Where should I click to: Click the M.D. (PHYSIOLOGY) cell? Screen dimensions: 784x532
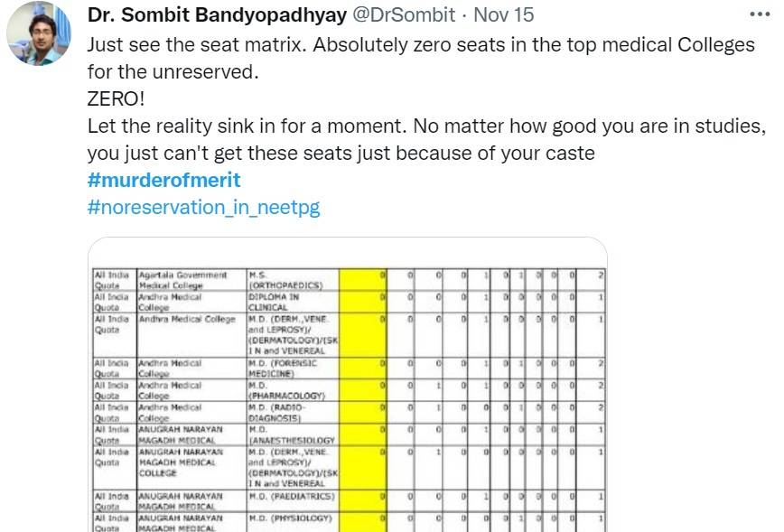click(x=291, y=518)
